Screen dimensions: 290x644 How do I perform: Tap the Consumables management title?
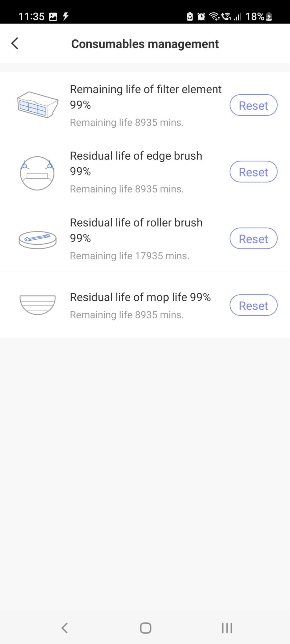coord(145,44)
